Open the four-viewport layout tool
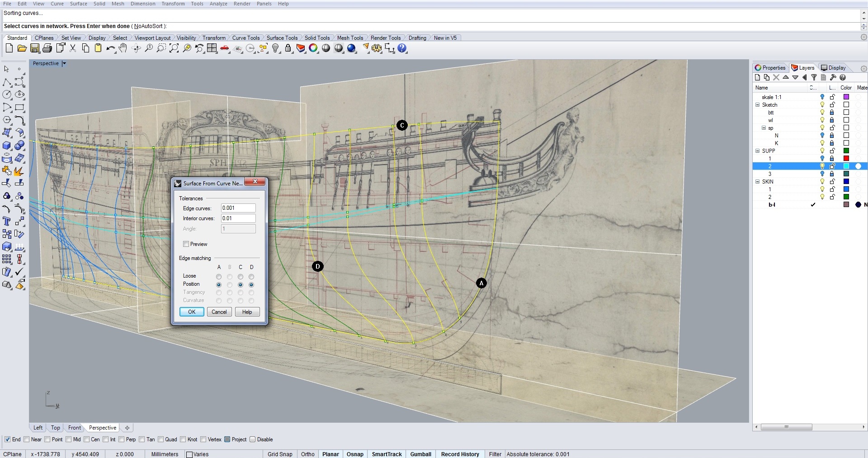Screen dimensions: 868x458 (212, 48)
